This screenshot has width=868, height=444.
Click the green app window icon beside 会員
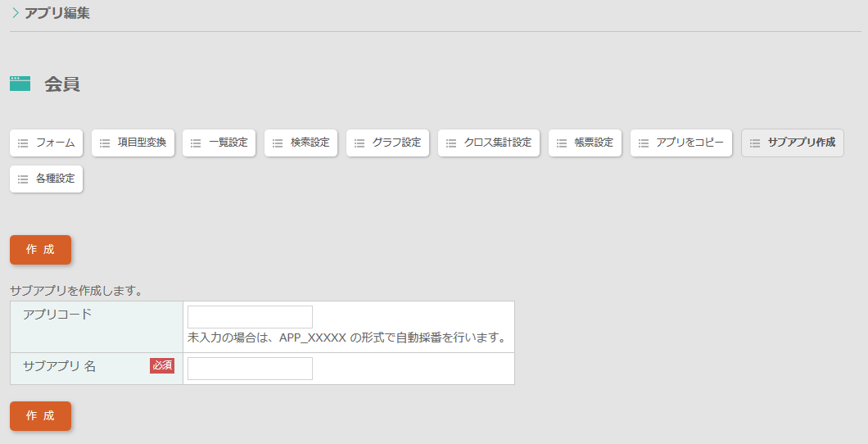[20, 84]
